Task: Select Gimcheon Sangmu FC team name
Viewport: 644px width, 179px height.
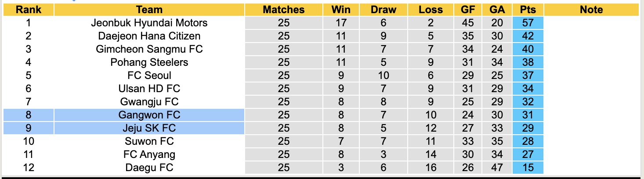Action: 149,49
